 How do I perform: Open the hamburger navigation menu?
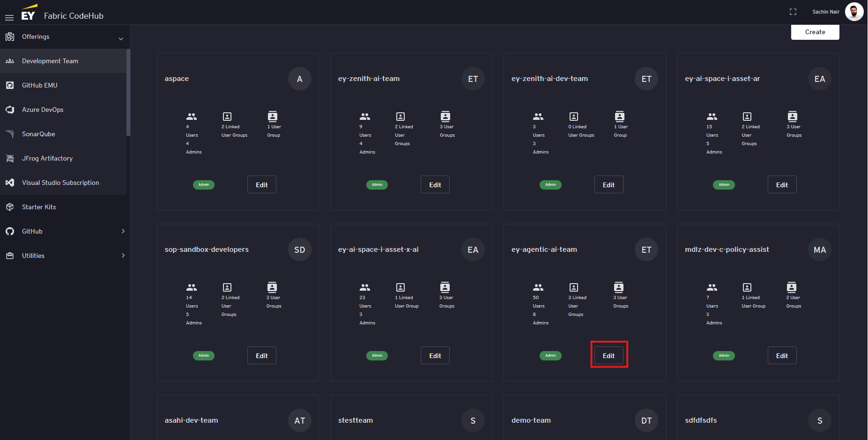click(9, 18)
